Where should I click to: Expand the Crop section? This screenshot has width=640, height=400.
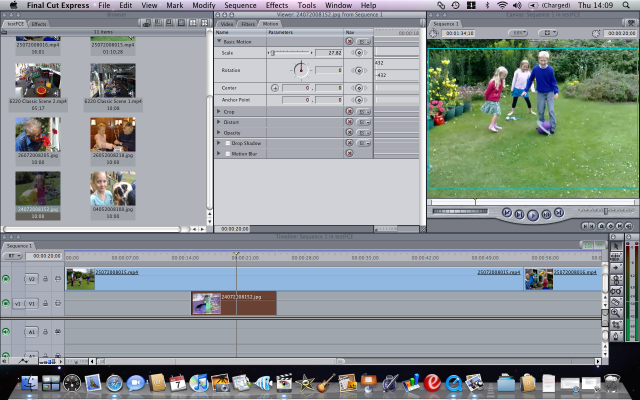coord(219,111)
